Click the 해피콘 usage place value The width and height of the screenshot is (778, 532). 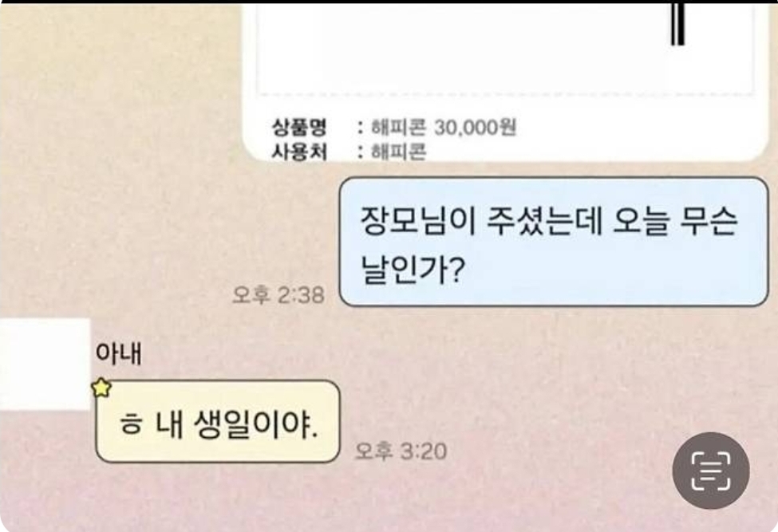(x=398, y=152)
